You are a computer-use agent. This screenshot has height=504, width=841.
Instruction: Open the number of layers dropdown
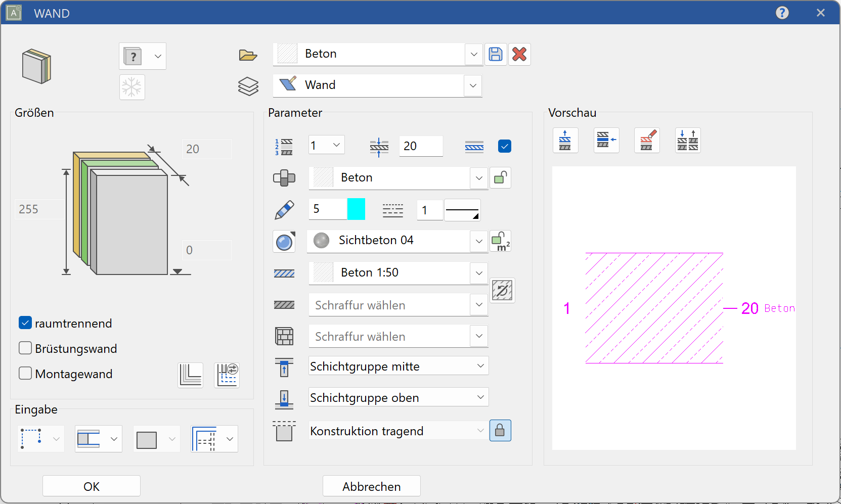click(336, 145)
